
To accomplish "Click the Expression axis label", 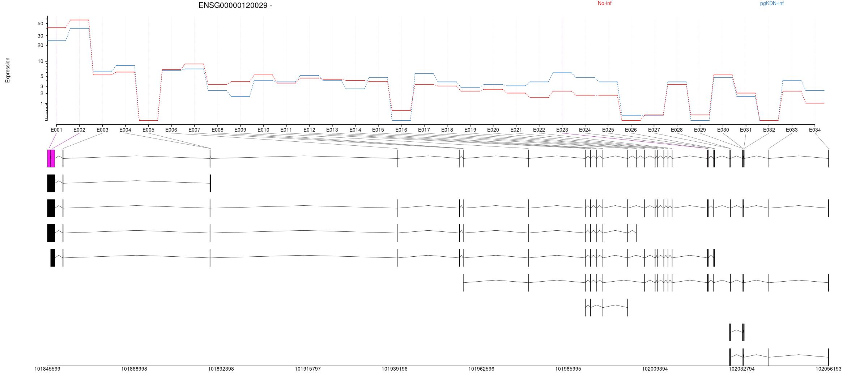I will point(8,70).
